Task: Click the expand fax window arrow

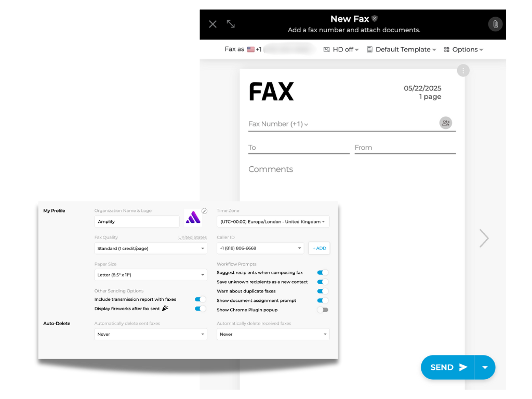Action: click(230, 24)
